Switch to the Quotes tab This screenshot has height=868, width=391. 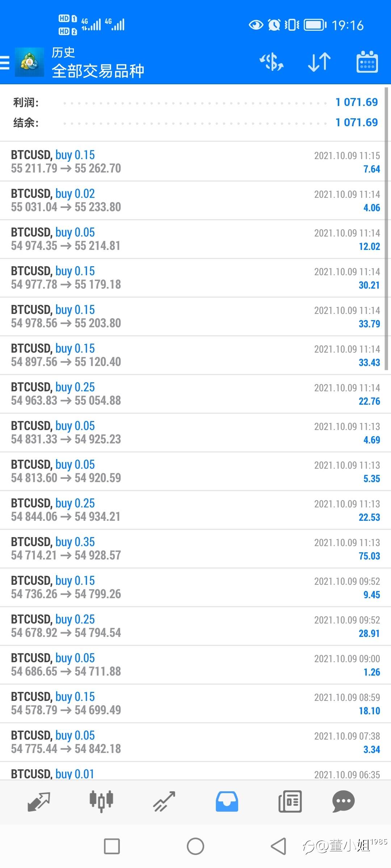[x=39, y=801]
